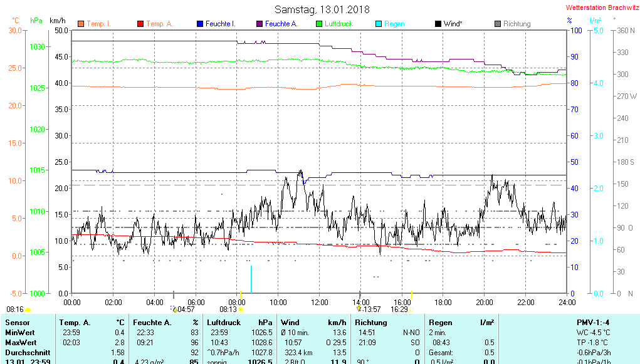Click the sun icon beside 08:16
The image size is (640, 364).
[28, 309]
